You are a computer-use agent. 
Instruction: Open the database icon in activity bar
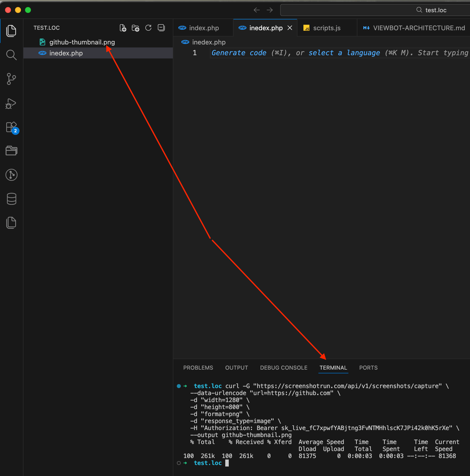click(x=11, y=199)
